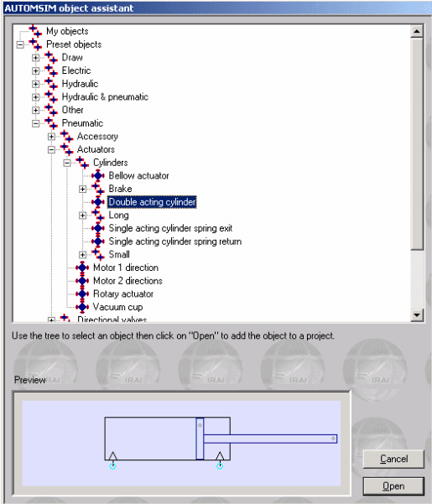This screenshot has width=432, height=504.
Task: Expand the Small cylinders subfolder
Action: (82, 255)
